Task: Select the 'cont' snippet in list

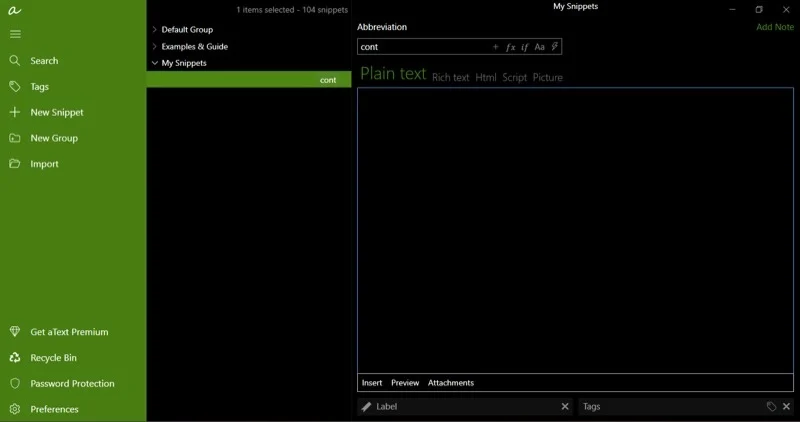Action: [249, 80]
